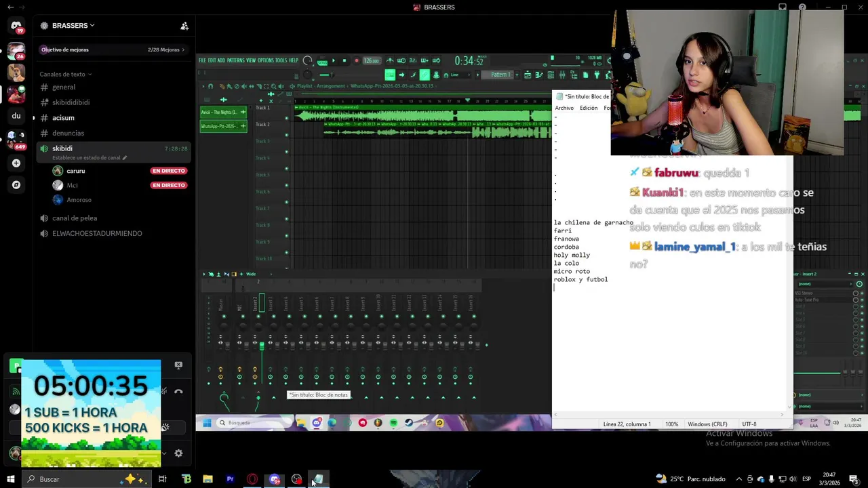Screen dimensions: 868x488
Task: Click the playlist playhead marker
Action: click(x=468, y=100)
